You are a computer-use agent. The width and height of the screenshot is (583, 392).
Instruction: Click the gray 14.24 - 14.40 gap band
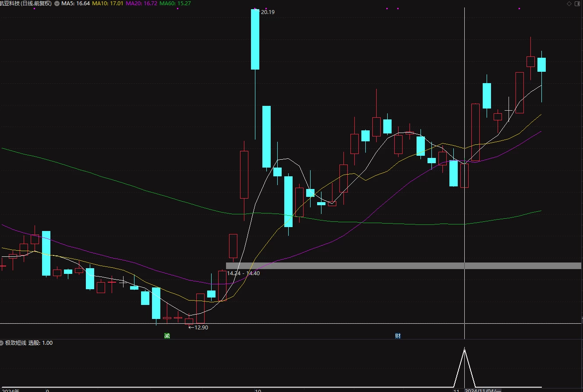[x=404, y=266]
